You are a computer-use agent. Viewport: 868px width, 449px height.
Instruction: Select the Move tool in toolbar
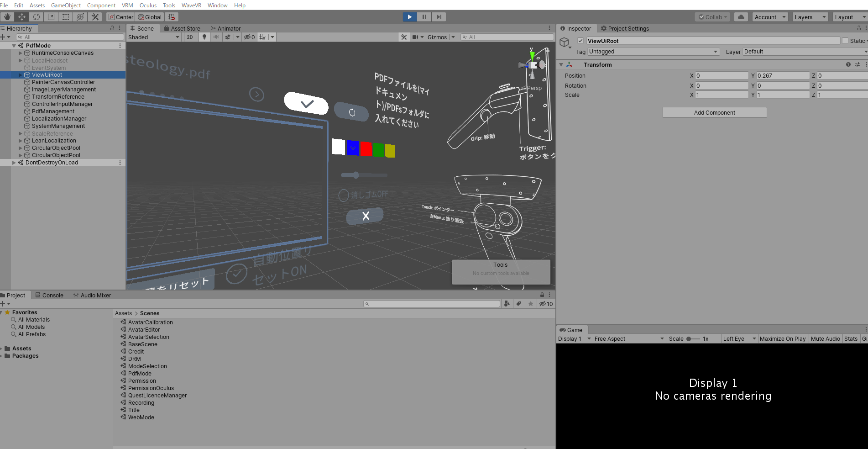coord(22,17)
